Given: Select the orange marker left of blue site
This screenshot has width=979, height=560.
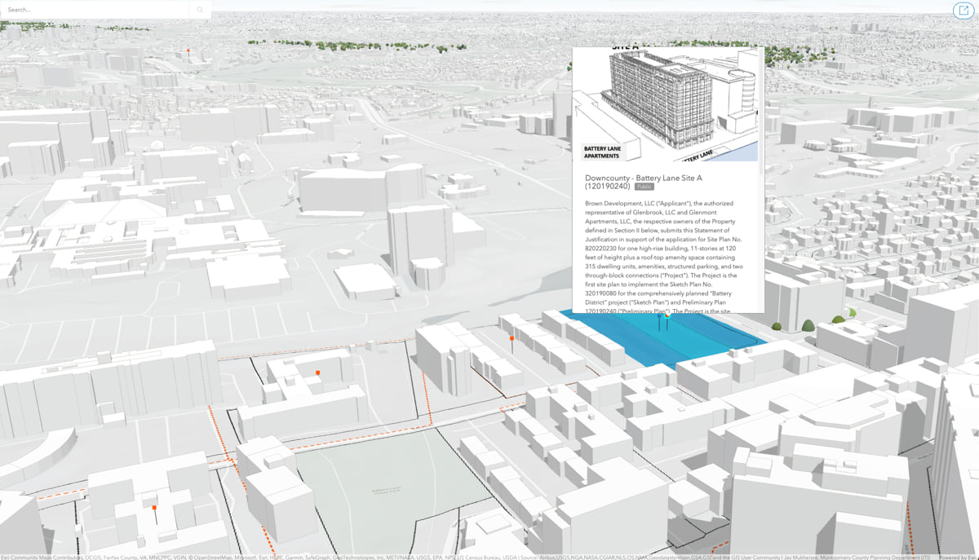Looking at the screenshot, I should click(512, 338).
